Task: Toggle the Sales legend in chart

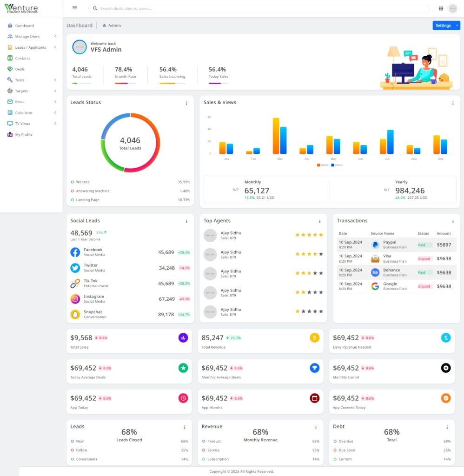Action: point(323,165)
